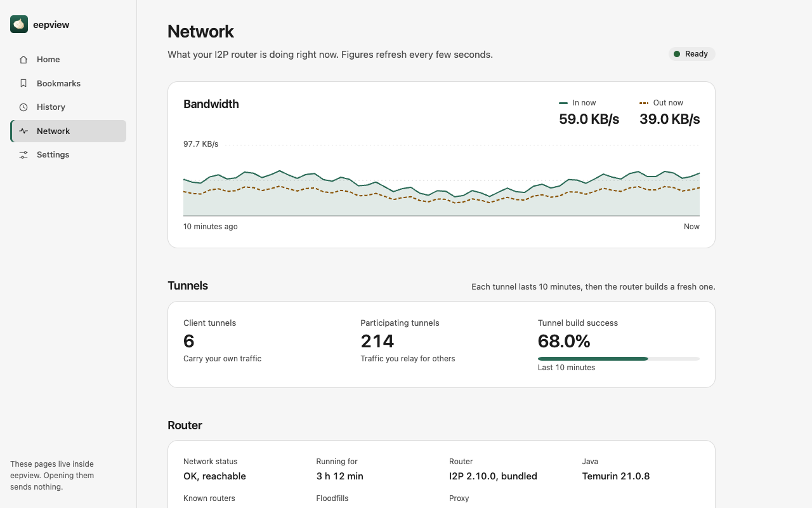Click the Tunnel build success progress bar

click(x=619, y=359)
